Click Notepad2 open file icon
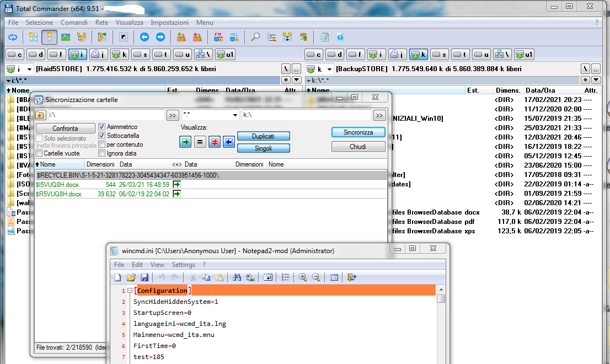The image size is (610, 364). tap(131, 277)
